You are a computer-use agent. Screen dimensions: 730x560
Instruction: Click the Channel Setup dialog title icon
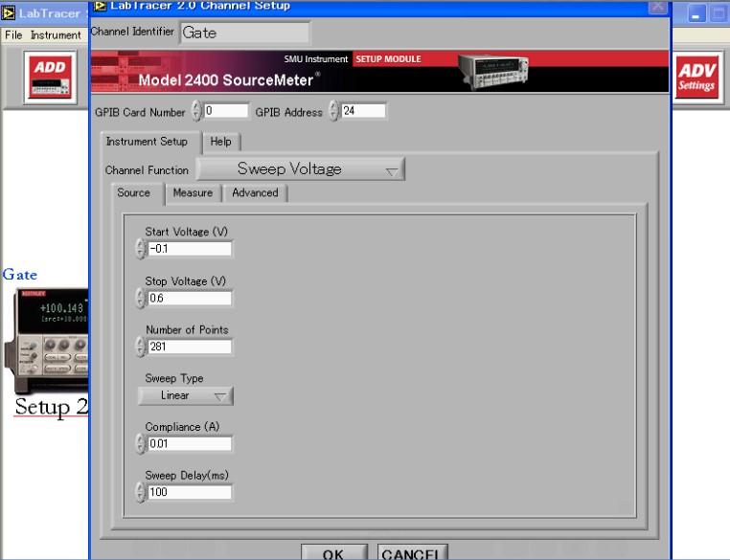coord(100,6)
